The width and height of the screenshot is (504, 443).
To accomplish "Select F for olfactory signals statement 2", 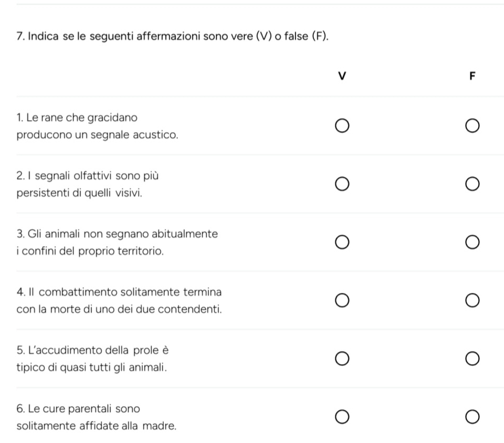I will tap(472, 184).
